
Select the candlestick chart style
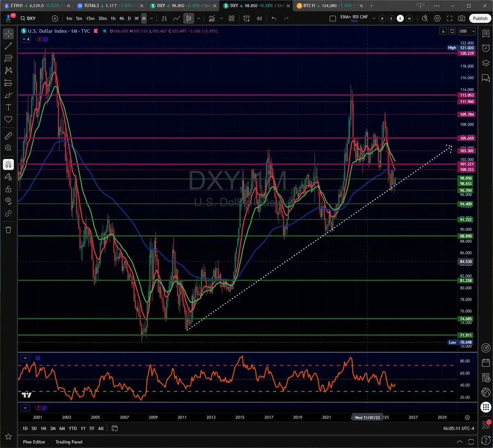(189, 18)
